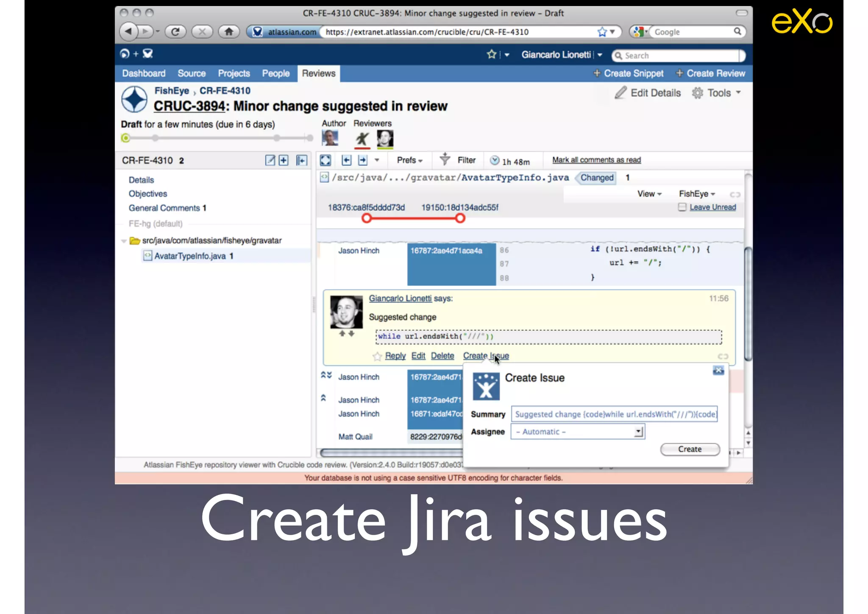Collapse the src/java/com/atlassian/fisheye/gravatar folder

[x=124, y=241]
